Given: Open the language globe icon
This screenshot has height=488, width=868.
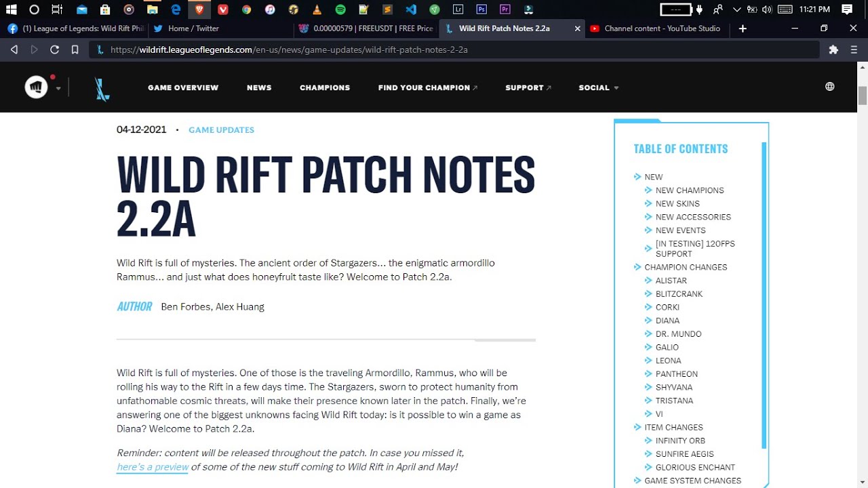Looking at the screenshot, I should coord(829,87).
